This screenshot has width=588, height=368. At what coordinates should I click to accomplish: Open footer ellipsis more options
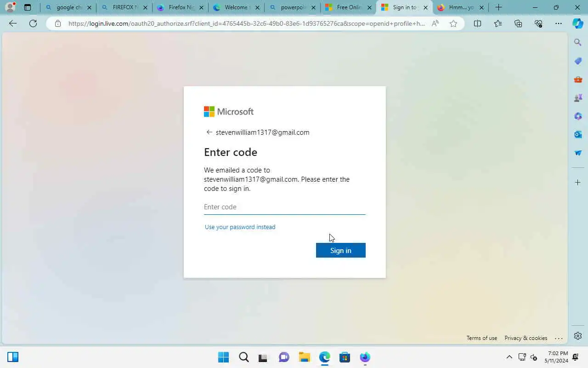click(559, 338)
